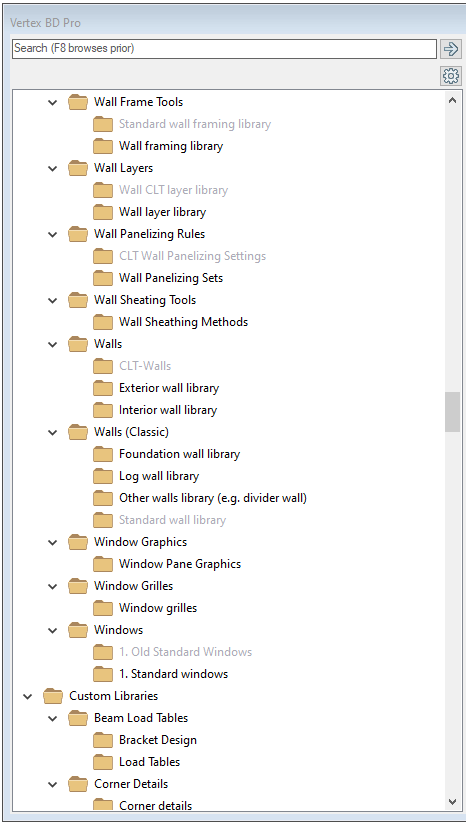Collapse the Beam Load Tables node
The image size is (466, 823).
coord(52,719)
